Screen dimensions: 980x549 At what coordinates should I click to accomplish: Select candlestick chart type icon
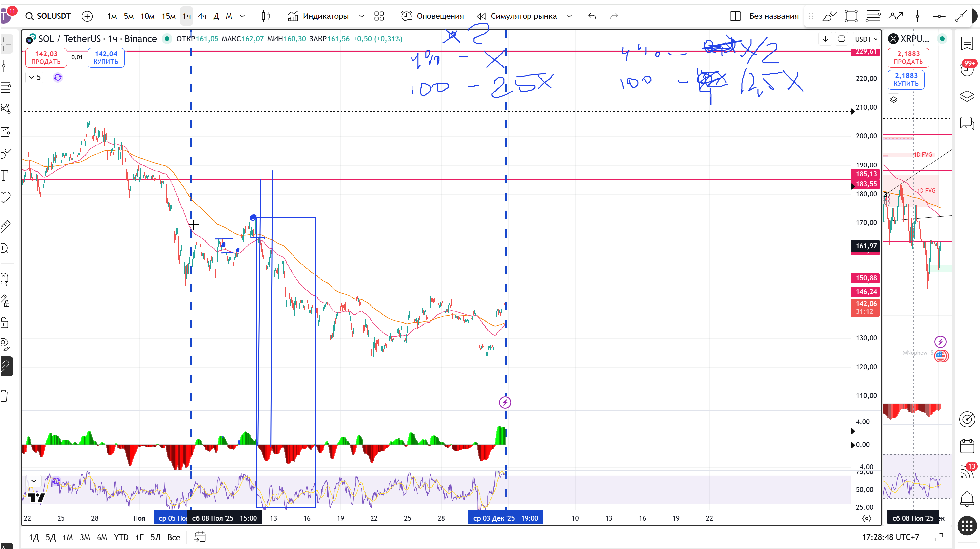click(x=266, y=16)
